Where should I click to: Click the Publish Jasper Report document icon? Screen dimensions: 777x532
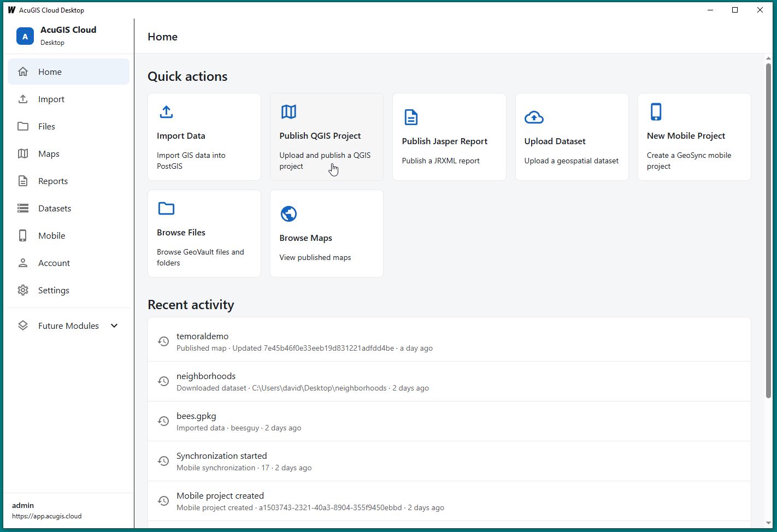point(411,117)
